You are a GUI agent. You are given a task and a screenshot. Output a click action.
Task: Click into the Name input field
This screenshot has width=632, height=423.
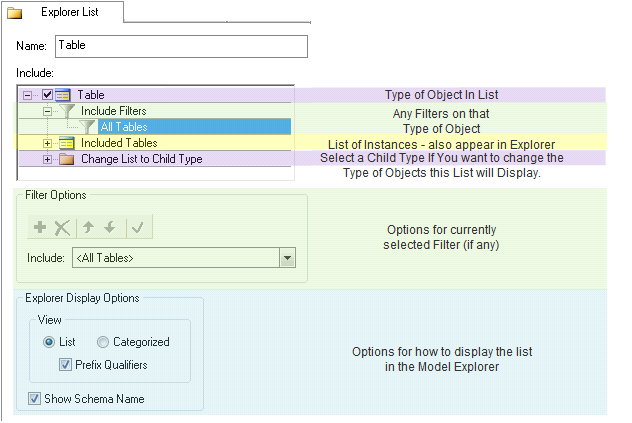pyautogui.click(x=181, y=46)
